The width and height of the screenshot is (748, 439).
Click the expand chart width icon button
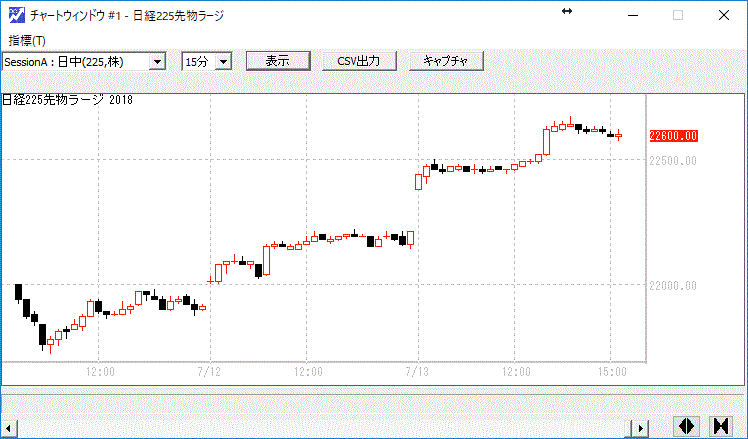click(x=686, y=426)
